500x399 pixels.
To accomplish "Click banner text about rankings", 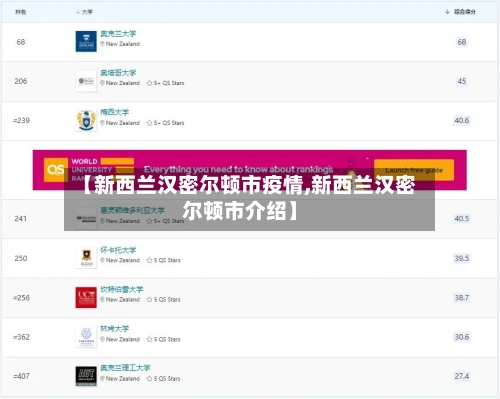I will click(x=238, y=169).
